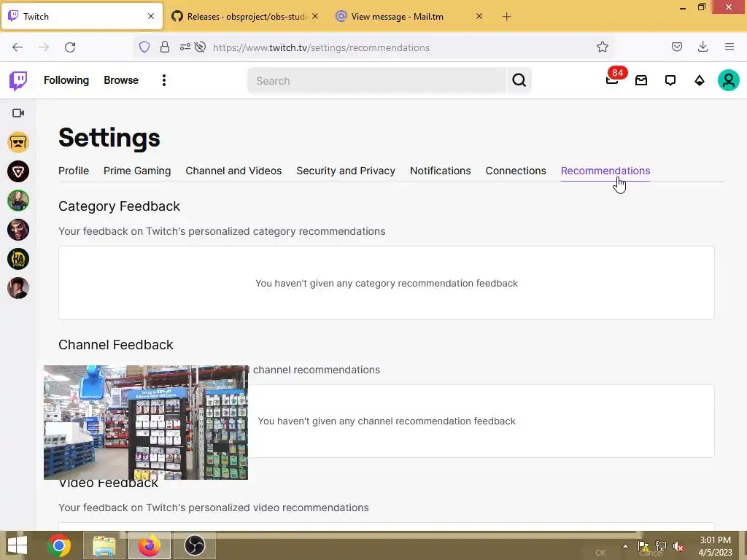This screenshot has height=560, width=747.
Task: Open the whispers chat bubble icon
Action: point(670,80)
